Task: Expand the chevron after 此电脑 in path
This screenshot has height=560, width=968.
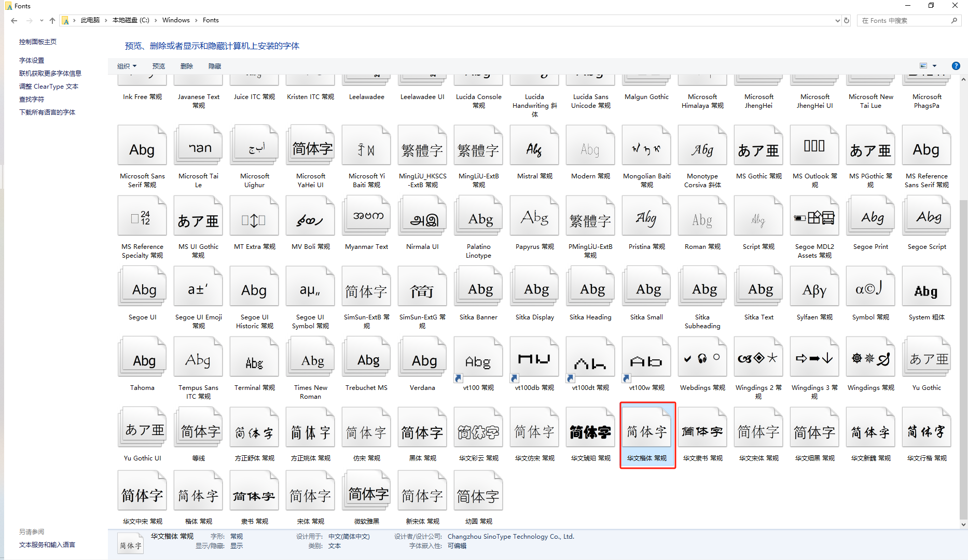Action: (106, 20)
